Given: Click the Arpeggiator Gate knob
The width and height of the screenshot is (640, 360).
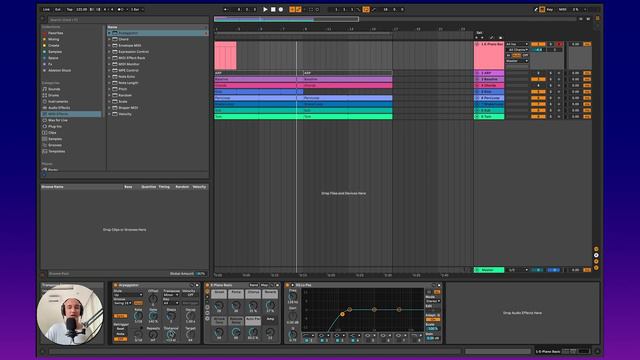Looking at the screenshot, I should pos(153,316).
